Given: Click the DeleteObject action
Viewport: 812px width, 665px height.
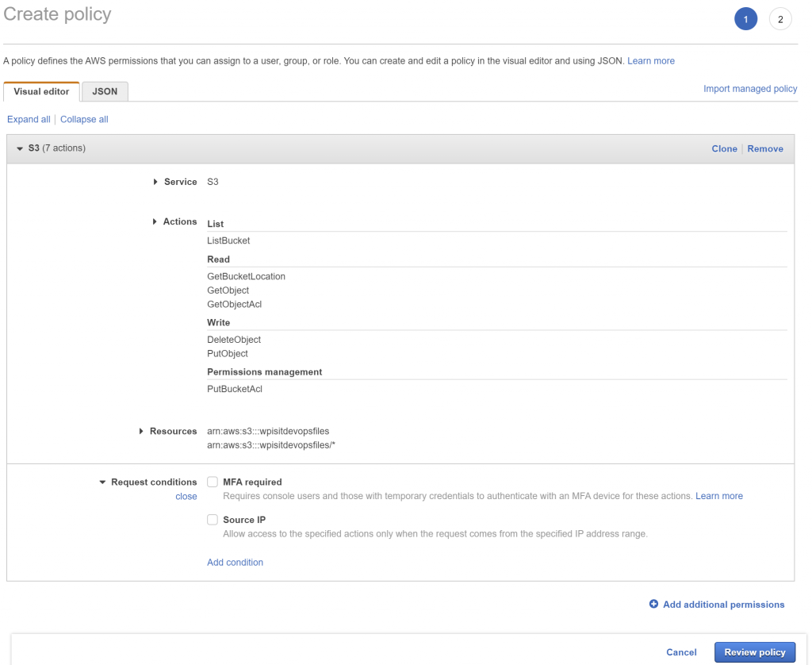Looking at the screenshot, I should click(x=234, y=340).
